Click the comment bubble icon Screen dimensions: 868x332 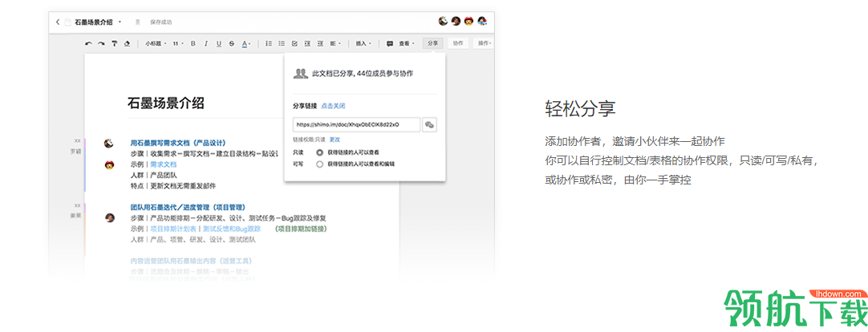(390, 43)
